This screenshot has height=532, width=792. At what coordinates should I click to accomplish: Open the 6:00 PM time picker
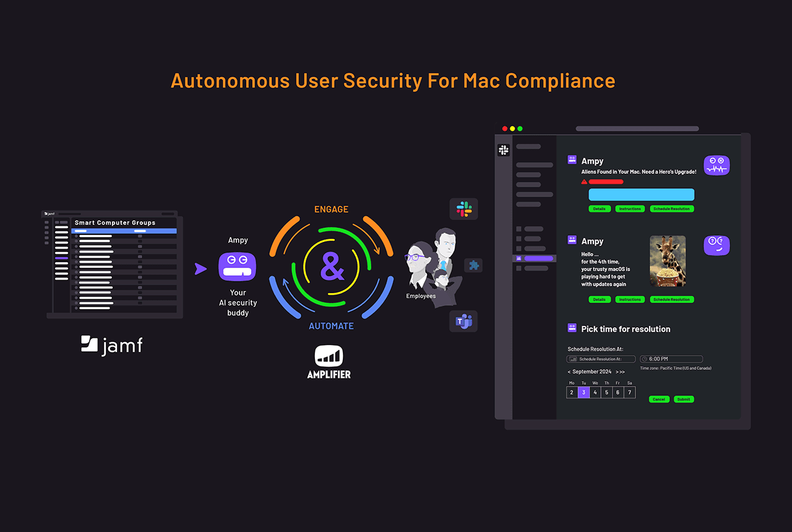coord(671,359)
